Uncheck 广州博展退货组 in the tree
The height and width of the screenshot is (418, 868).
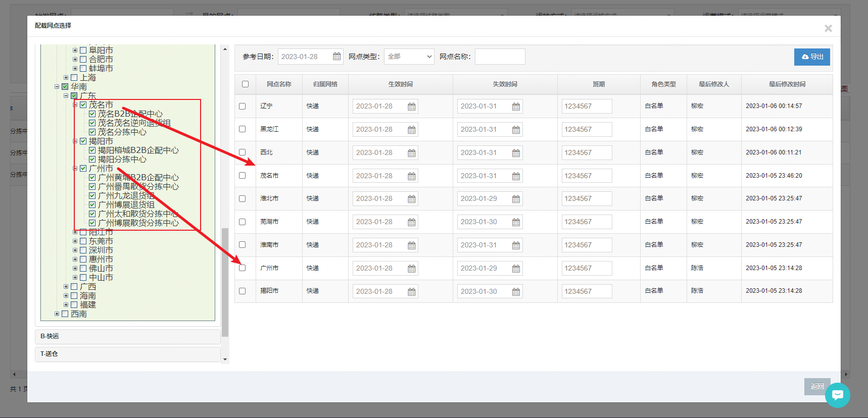pyautogui.click(x=92, y=204)
